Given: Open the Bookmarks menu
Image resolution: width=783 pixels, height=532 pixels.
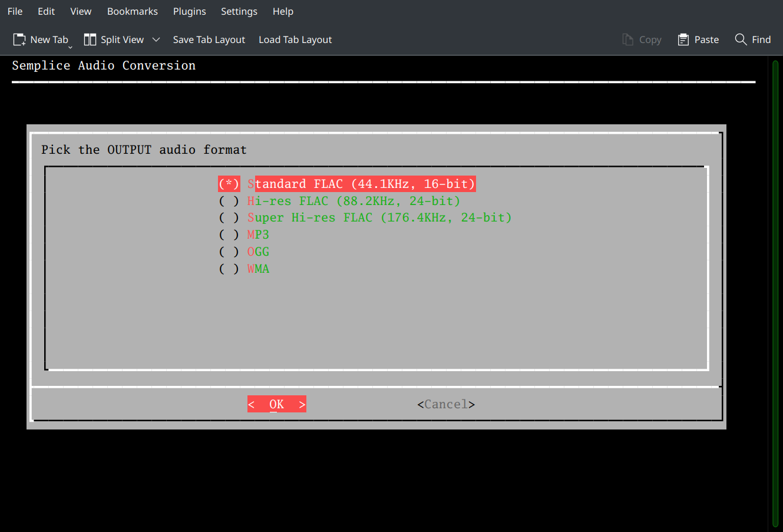Looking at the screenshot, I should pyautogui.click(x=133, y=11).
